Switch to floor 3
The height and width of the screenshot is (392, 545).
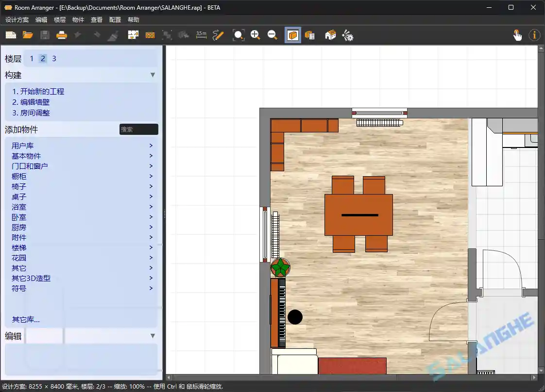pos(53,58)
